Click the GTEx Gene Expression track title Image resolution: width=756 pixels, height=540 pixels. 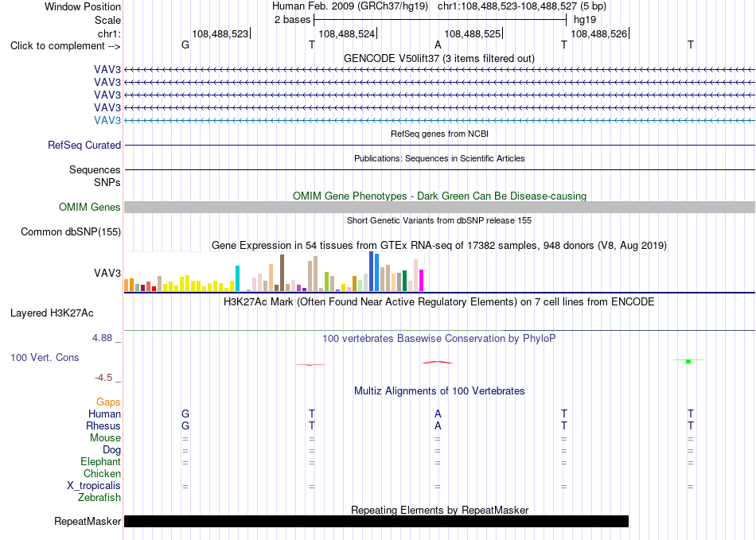[x=439, y=246]
